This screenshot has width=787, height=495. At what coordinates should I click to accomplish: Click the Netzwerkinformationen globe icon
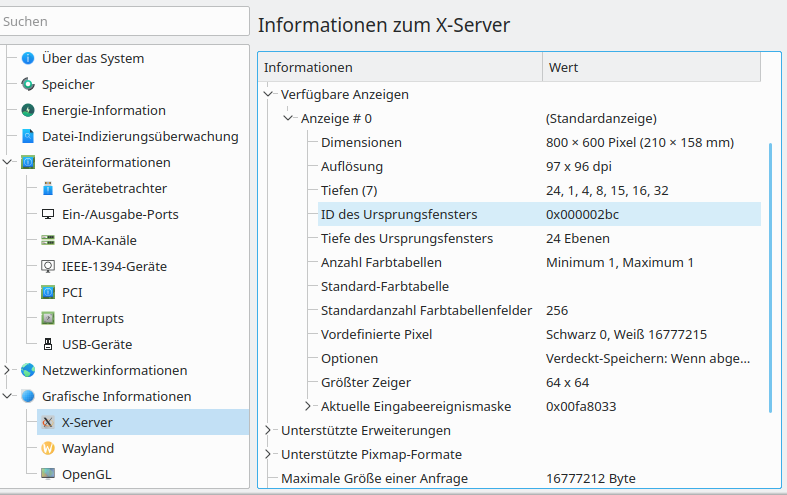pyautogui.click(x=28, y=370)
